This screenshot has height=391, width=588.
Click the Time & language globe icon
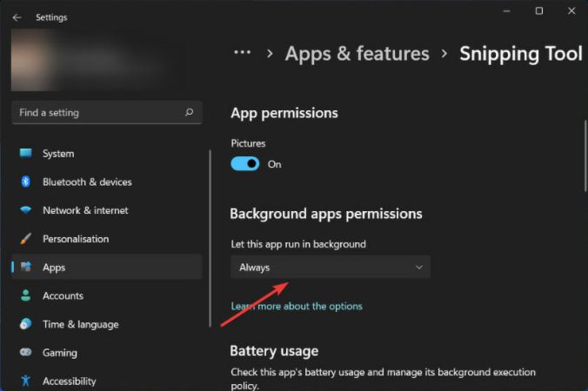tap(26, 323)
